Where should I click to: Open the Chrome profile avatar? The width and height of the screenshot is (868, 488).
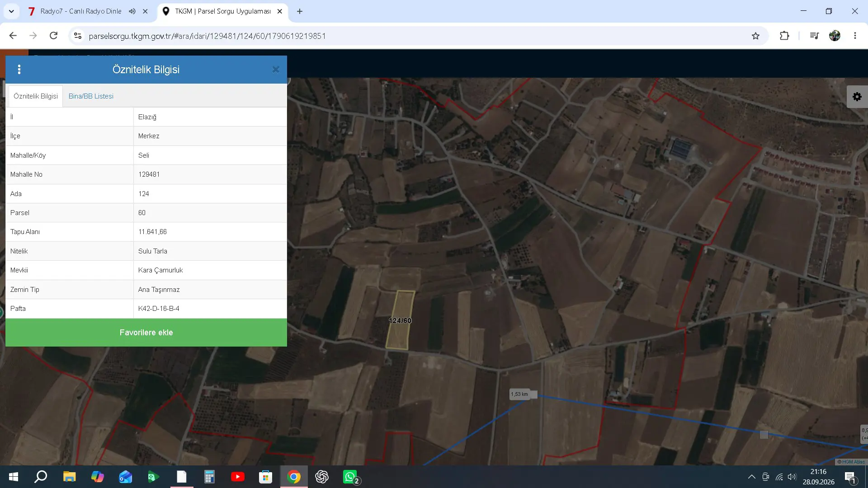coord(835,36)
